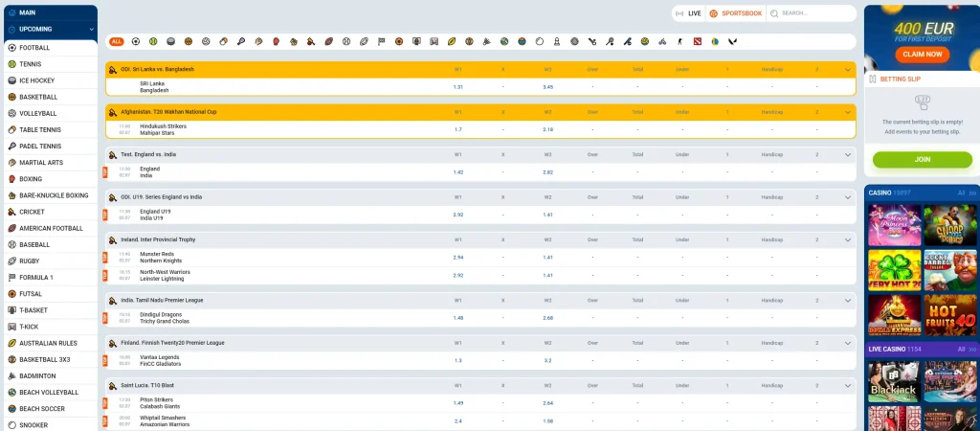This screenshot has height=431, width=980.
Task: Open the Blackjack live casino thumbnail
Action: click(895, 381)
